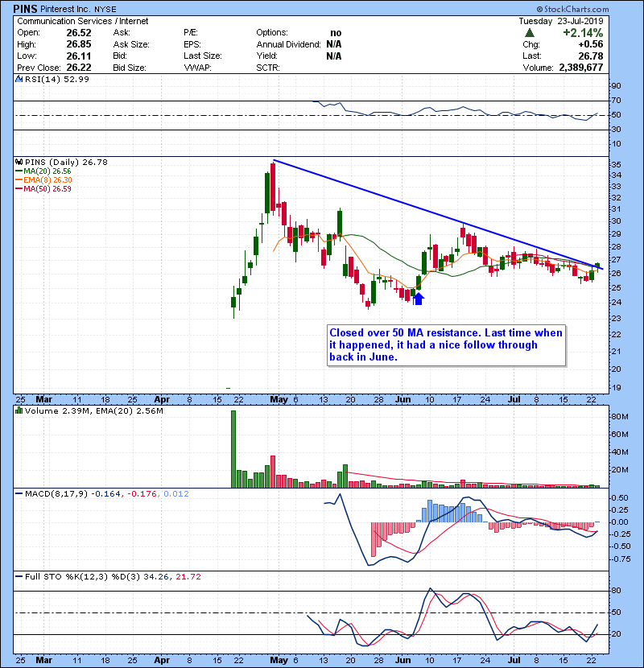Click the 'Volume 2.39M, EMA(20) 2.56M' label
The width and height of the screenshot is (644, 668).
[x=93, y=411]
